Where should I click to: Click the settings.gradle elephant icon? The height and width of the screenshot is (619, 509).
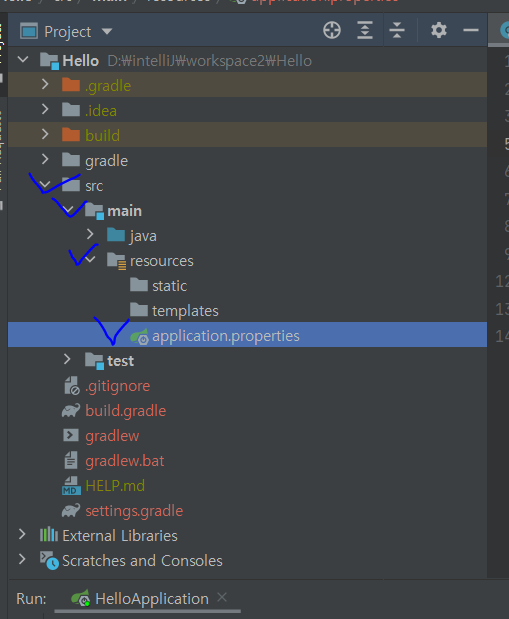pos(71,510)
